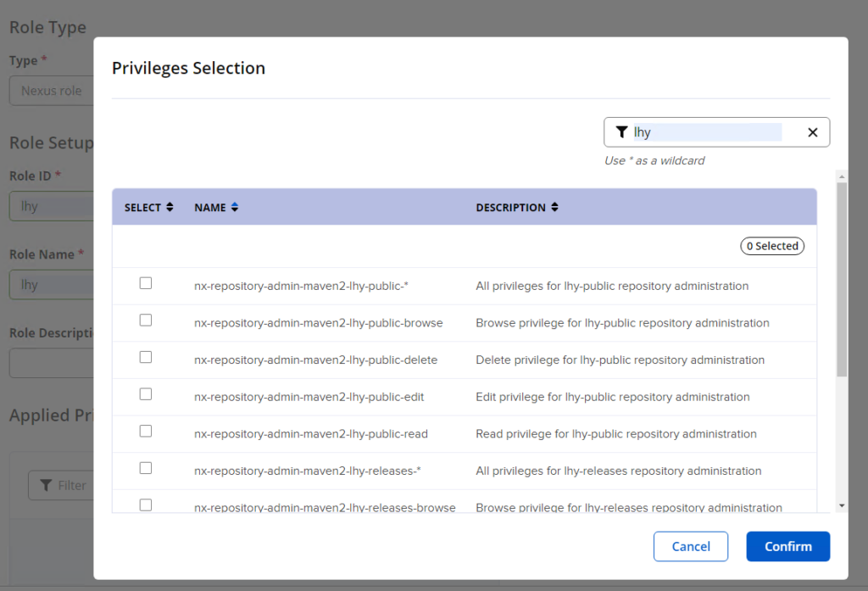Check the lhy-public-read privilege checkbox
Viewport: 868px width, 591px height.
(x=146, y=431)
